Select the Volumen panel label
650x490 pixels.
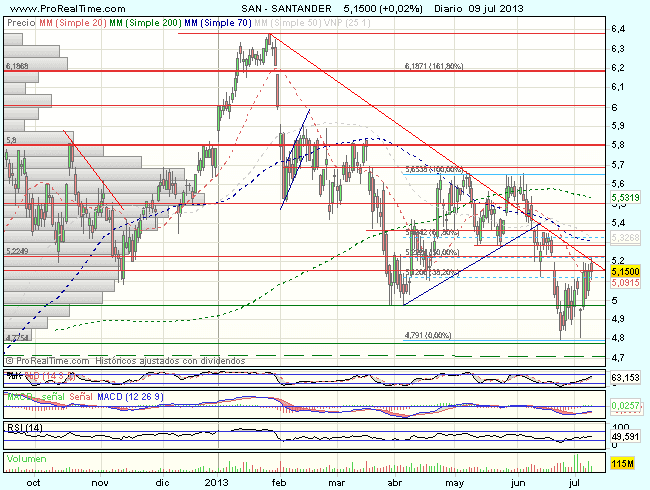22,457
